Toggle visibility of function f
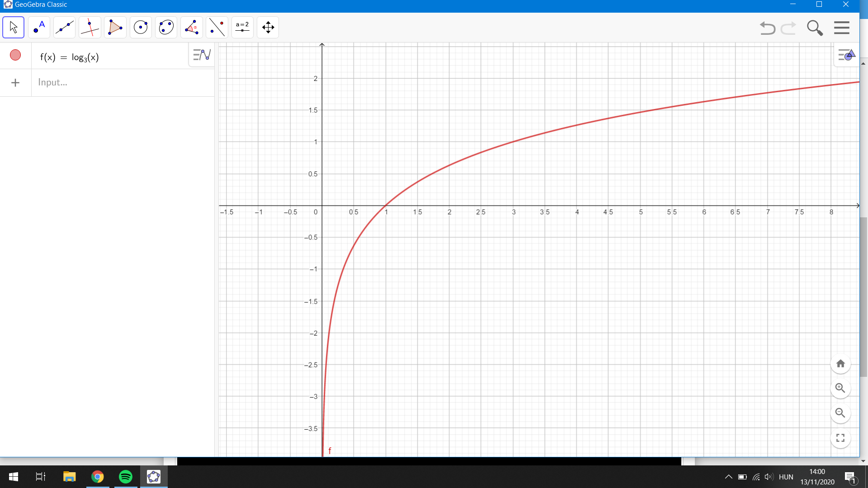The width and height of the screenshot is (868, 488). coord(15,55)
